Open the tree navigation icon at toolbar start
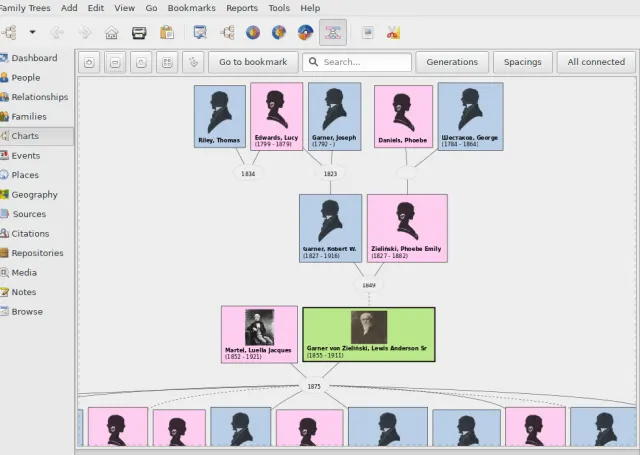The image size is (640, 455). [9, 32]
